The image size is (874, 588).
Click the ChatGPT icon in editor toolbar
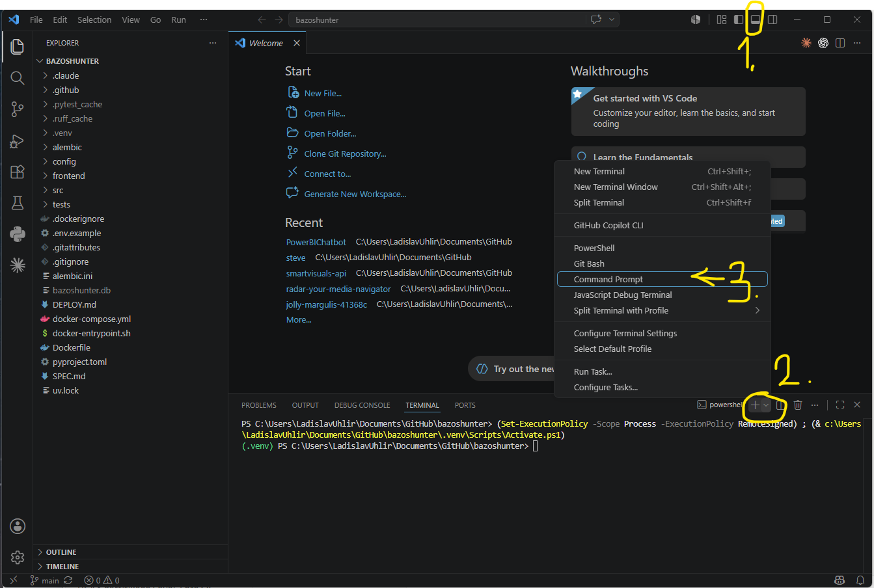click(x=823, y=43)
